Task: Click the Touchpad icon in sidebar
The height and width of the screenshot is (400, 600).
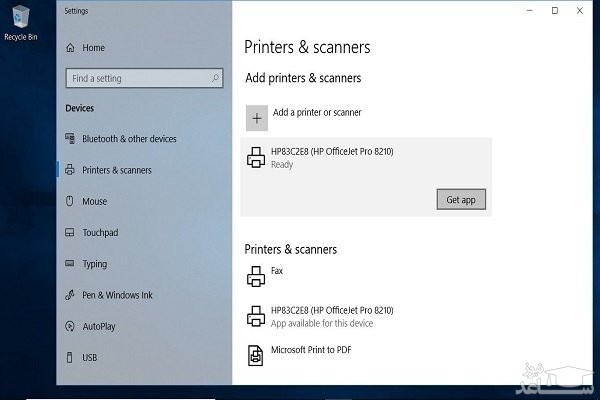Action: coord(70,233)
